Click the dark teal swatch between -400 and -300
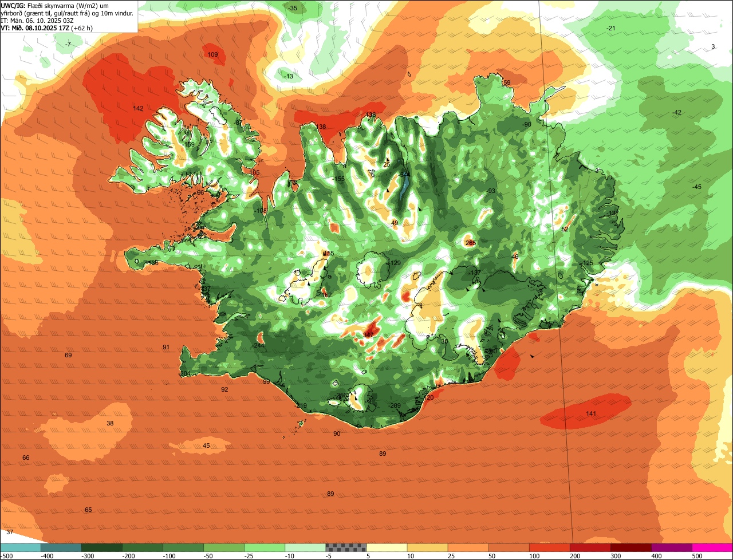 (61, 547)
